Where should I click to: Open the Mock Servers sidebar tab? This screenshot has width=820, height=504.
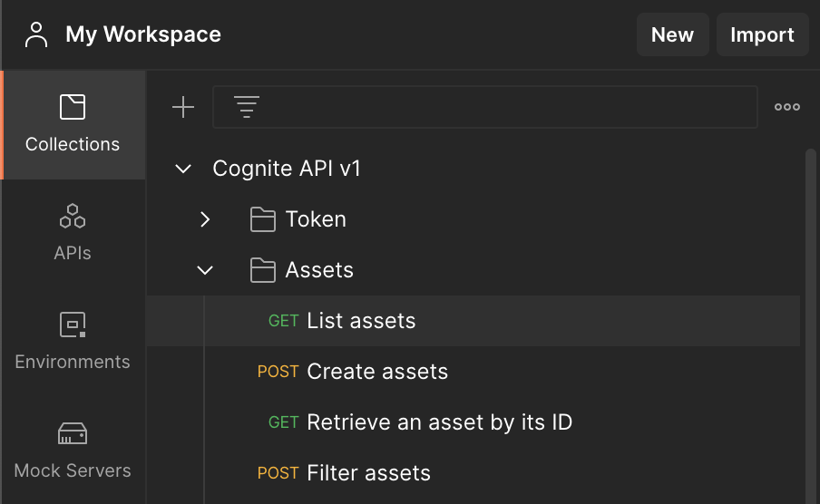click(73, 451)
